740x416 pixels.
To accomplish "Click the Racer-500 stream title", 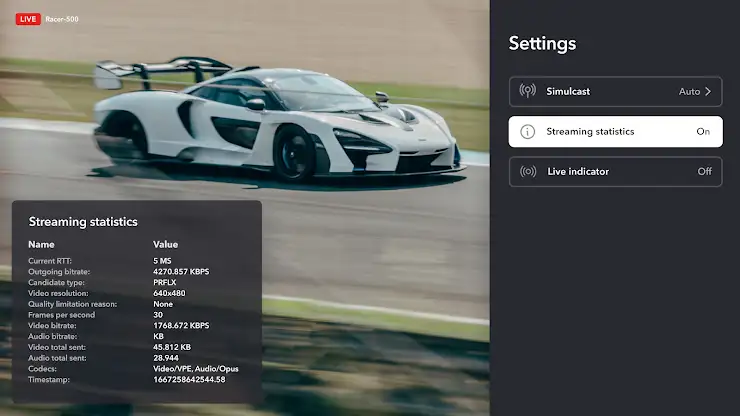I will pyautogui.click(x=62, y=19).
